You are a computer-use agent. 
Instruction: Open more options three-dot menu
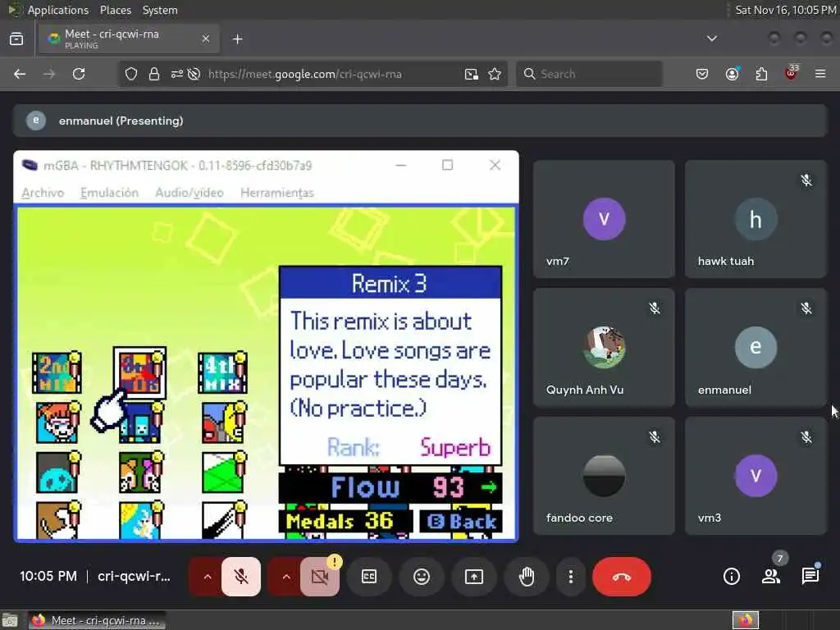click(x=571, y=577)
